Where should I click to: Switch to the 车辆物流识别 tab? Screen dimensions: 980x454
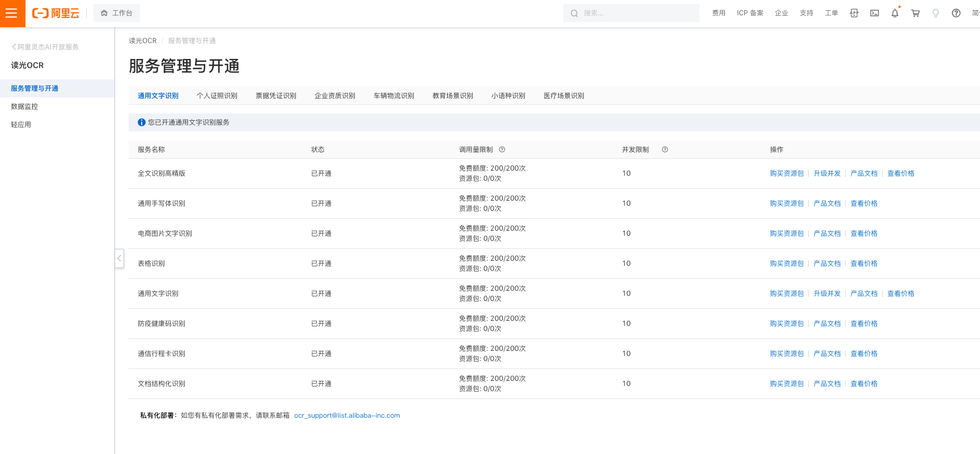[394, 96]
